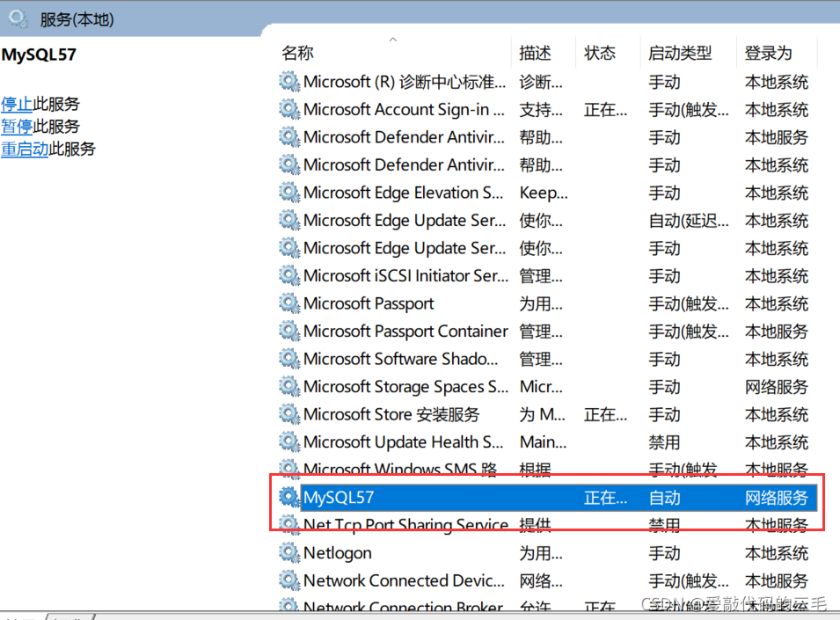Sort by the 启动类型 column header
This screenshot has height=620, width=840.
[680, 53]
